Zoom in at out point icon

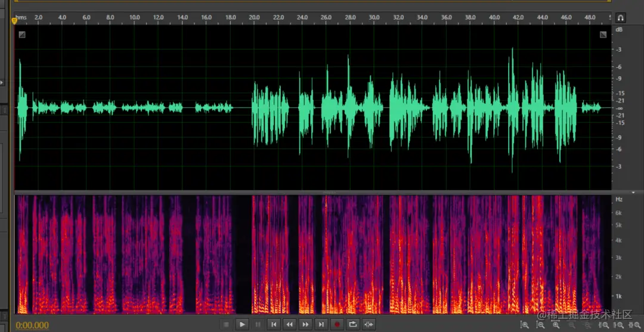coord(618,325)
